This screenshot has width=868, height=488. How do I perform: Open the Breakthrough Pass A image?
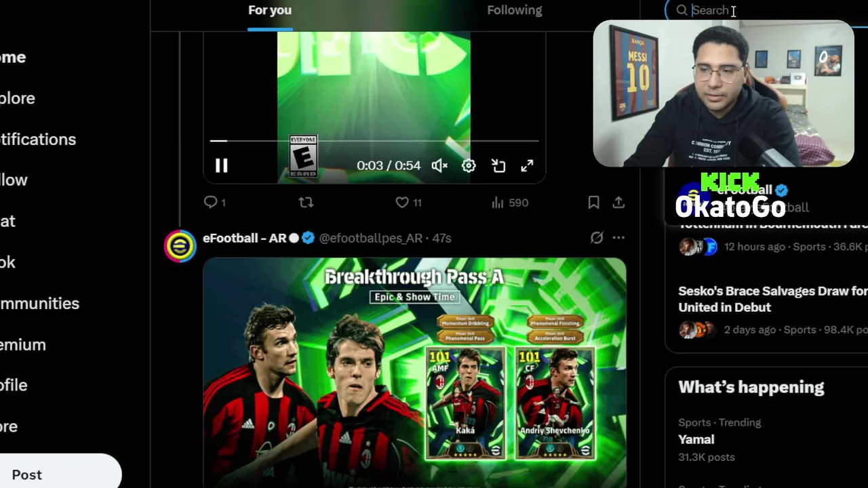click(x=414, y=373)
